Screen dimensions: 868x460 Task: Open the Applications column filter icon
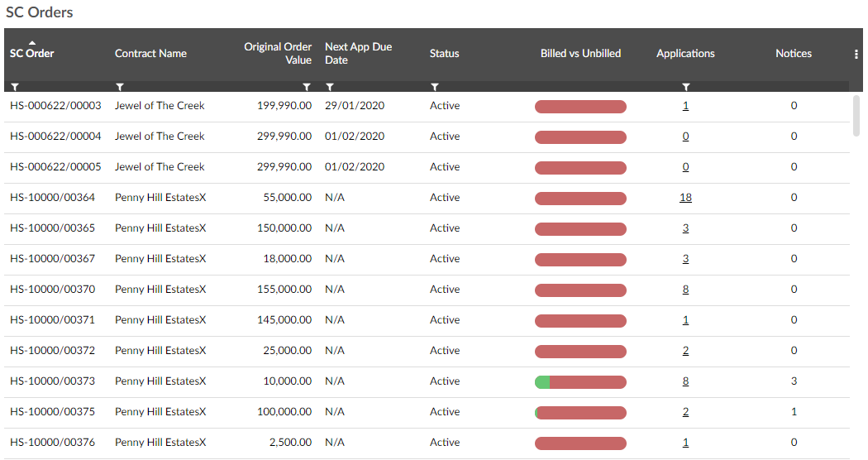click(685, 86)
